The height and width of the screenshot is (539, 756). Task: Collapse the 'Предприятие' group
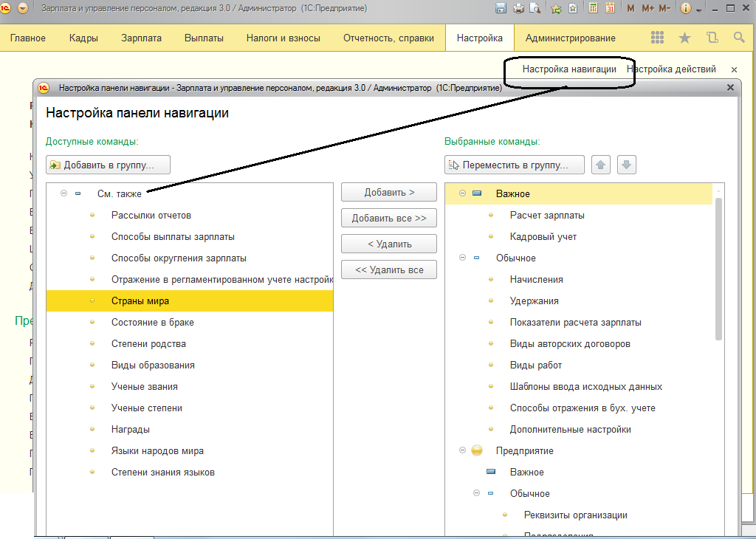462,450
